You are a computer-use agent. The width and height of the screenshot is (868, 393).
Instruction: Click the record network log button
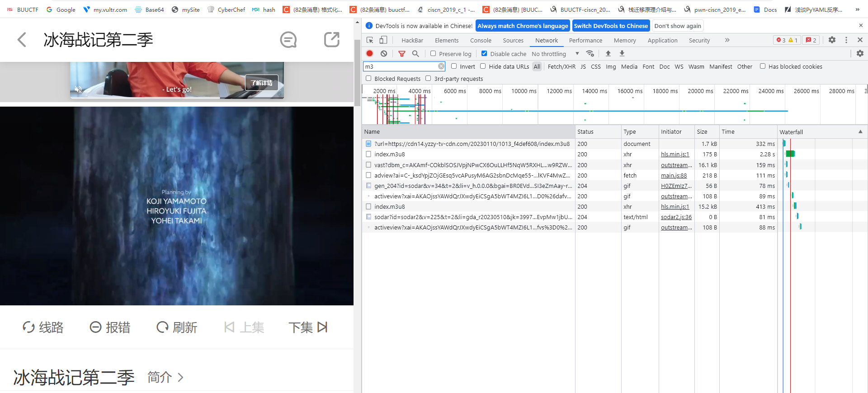point(369,53)
